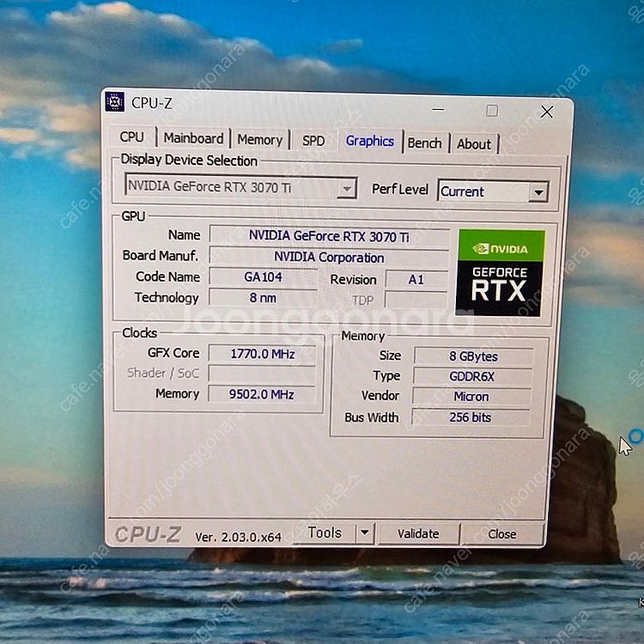Close CPU-Z with the X icon
The width and height of the screenshot is (644, 644).
point(547,112)
